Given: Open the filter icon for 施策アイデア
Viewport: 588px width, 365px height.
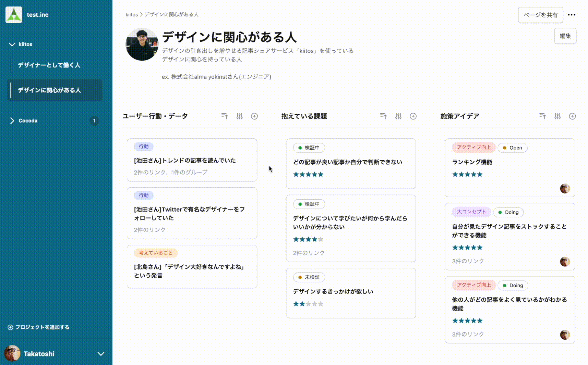Looking at the screenshot, I should (x=557, y=116).
